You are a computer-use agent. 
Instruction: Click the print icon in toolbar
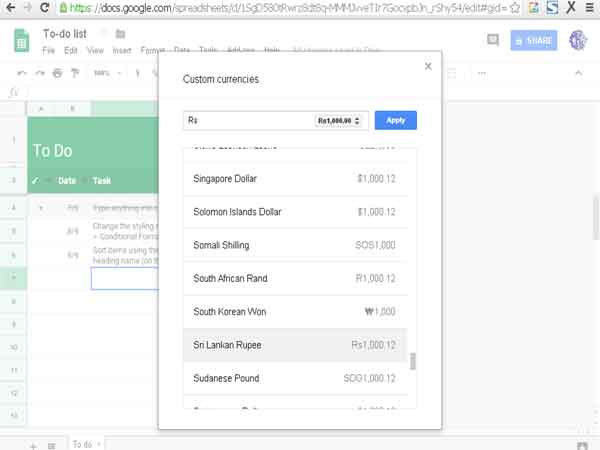click(x=57, y=73)
